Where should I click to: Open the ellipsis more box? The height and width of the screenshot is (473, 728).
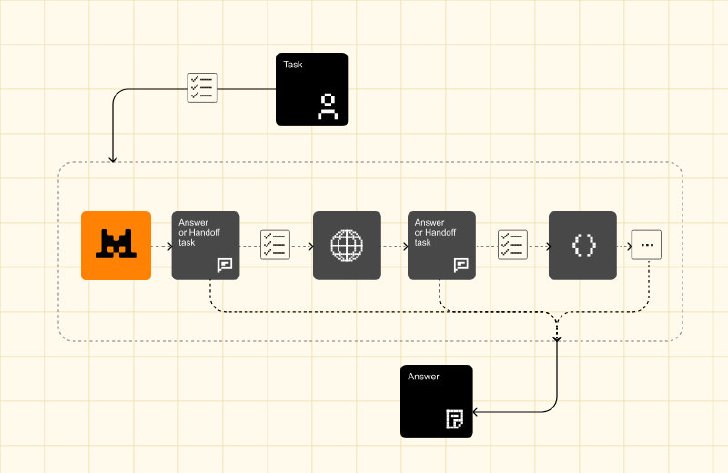[647, 245]
